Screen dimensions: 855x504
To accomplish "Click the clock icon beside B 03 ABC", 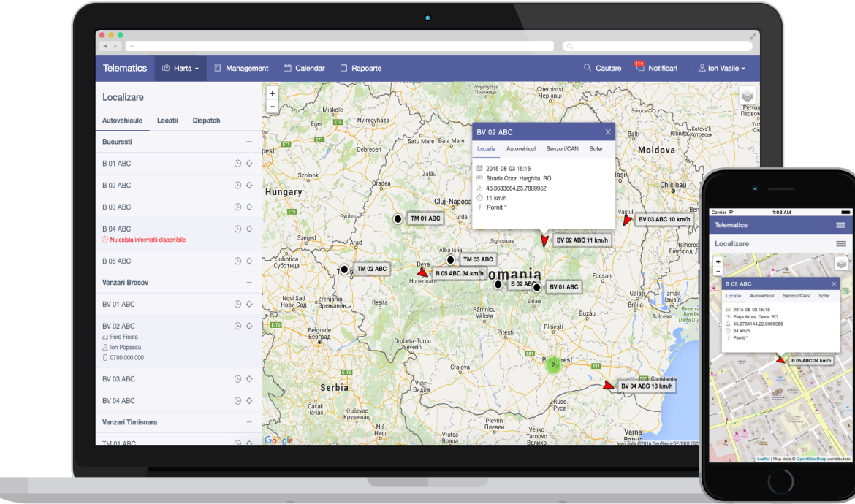I will point(237,207).
